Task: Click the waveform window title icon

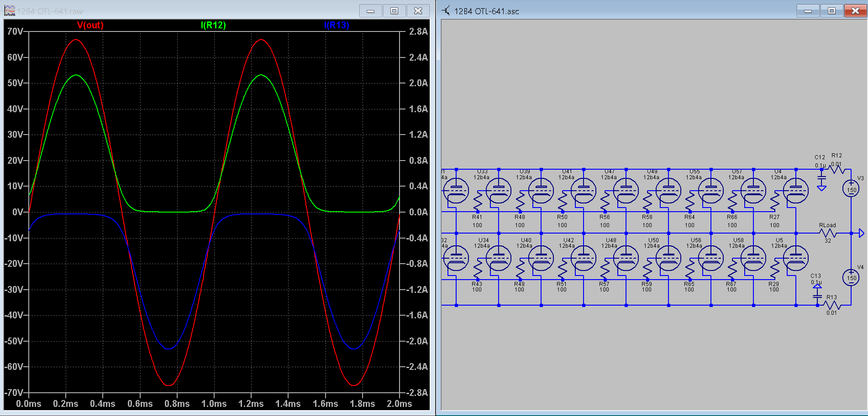Action: (10, 10)
